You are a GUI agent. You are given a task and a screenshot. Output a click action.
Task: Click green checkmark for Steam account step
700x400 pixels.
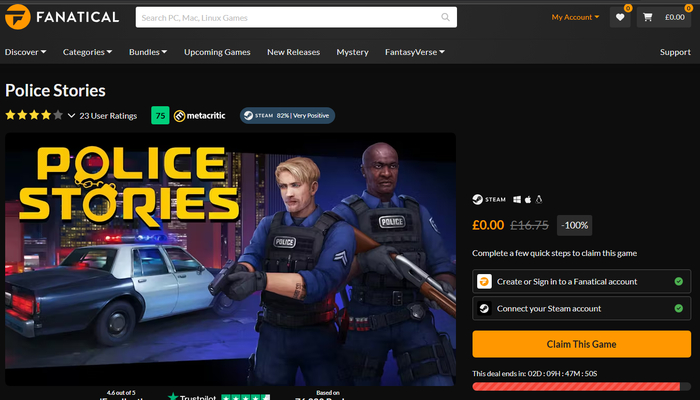tap(679, 308)
